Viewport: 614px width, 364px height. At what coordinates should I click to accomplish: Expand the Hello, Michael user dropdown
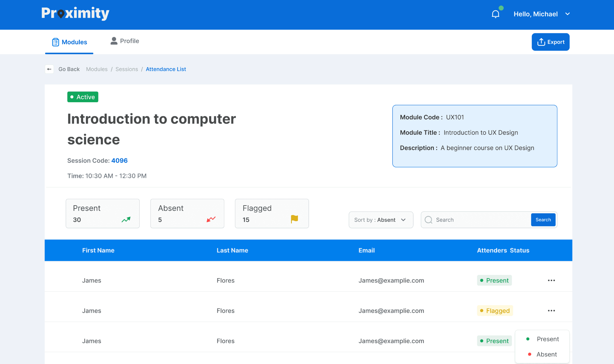pos(567,14)
